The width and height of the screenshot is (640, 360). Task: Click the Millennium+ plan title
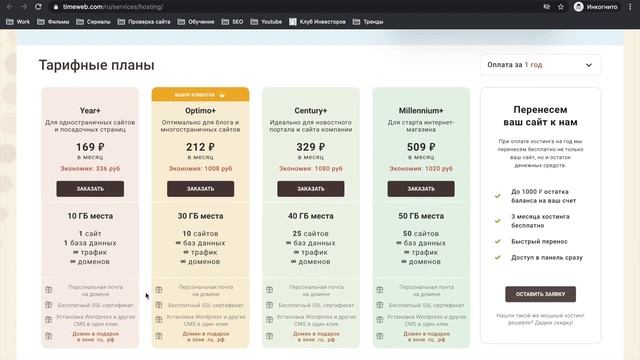point(421,111)
